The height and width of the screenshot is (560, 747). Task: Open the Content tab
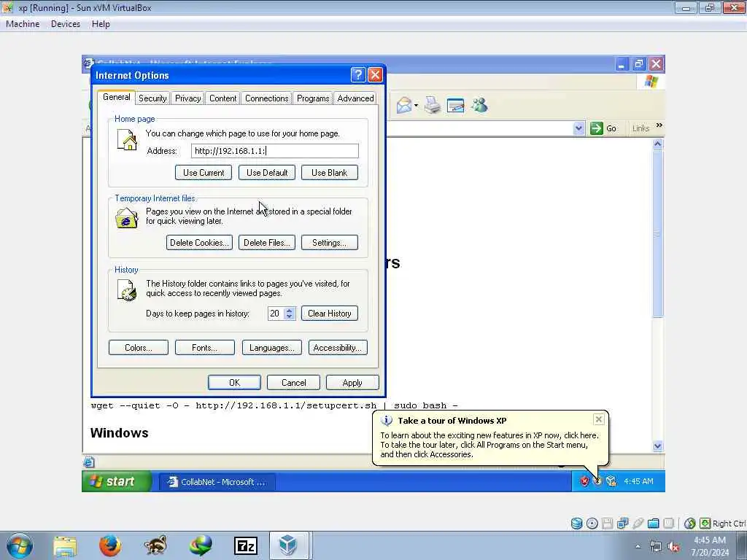click(222, 98)
